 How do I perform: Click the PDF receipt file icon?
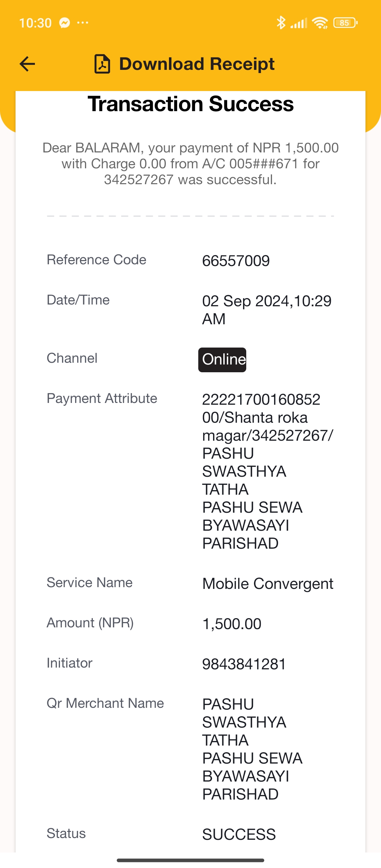click(102, 64)
